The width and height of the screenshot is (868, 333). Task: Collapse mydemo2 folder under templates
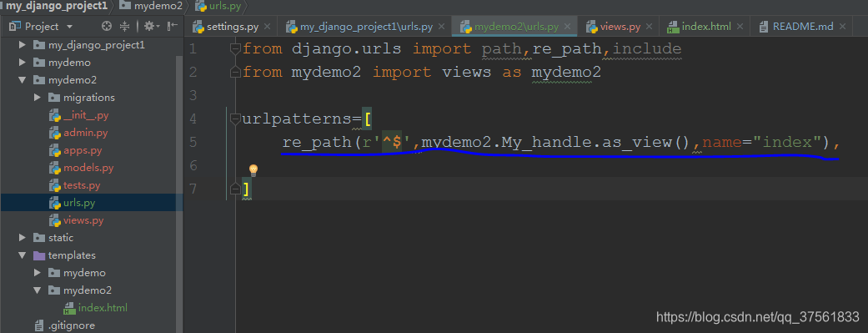(x=37, y=290)
